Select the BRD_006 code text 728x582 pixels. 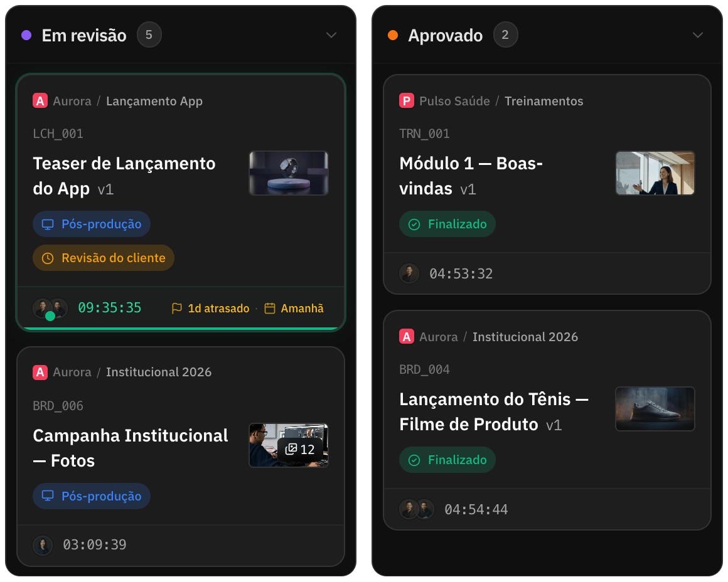point(58,406)
